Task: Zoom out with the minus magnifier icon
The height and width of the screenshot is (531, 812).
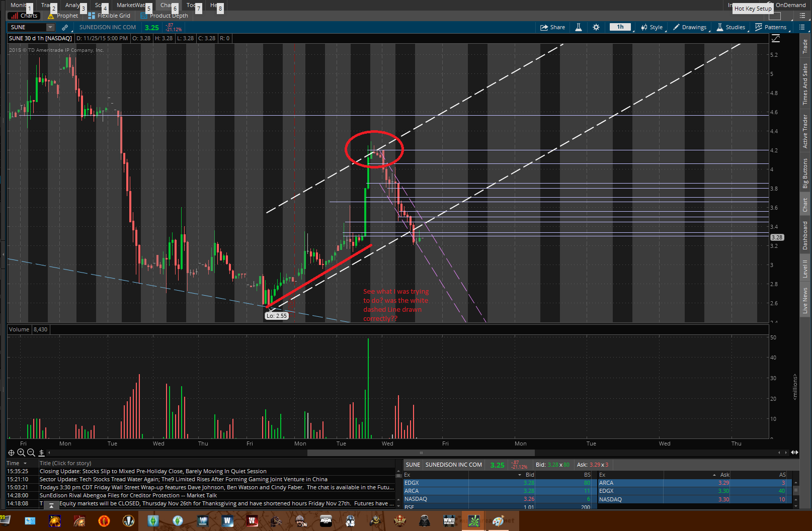Action: (31, 453)
